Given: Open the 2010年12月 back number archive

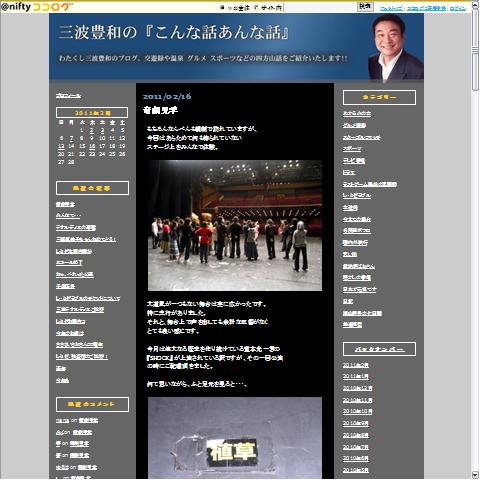Looking at the screenshot, I should 357,388.
